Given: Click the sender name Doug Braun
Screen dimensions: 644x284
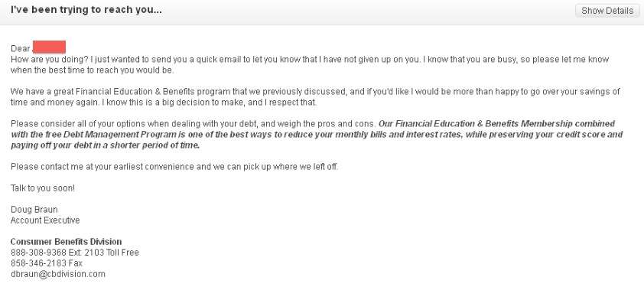Looking at the screenshot, I should point(34,210).
